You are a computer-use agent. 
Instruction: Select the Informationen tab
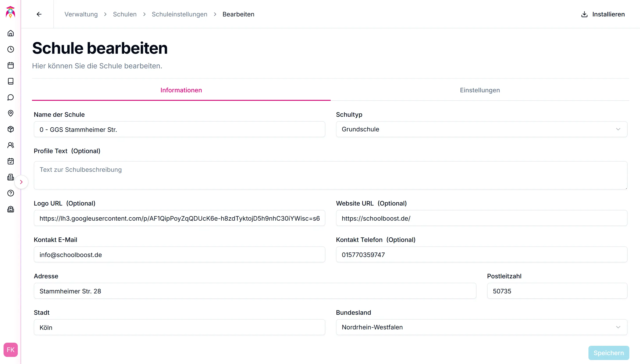point(181,90)
